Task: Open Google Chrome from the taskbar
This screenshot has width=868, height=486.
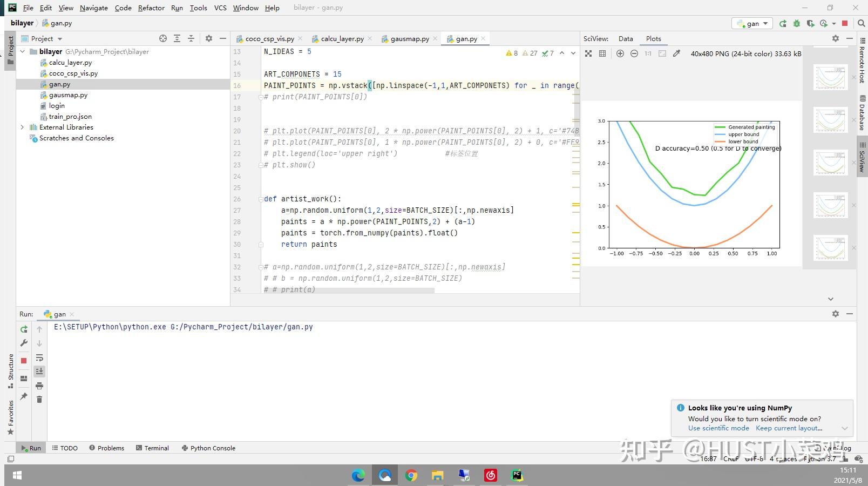Action: tap(411, 475)
